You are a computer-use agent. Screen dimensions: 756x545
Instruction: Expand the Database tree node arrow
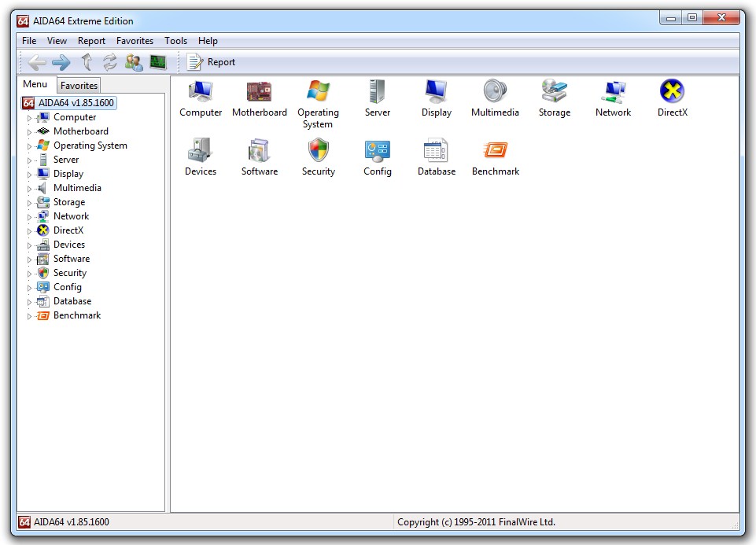pyautogui.click(x=29, y=302)
